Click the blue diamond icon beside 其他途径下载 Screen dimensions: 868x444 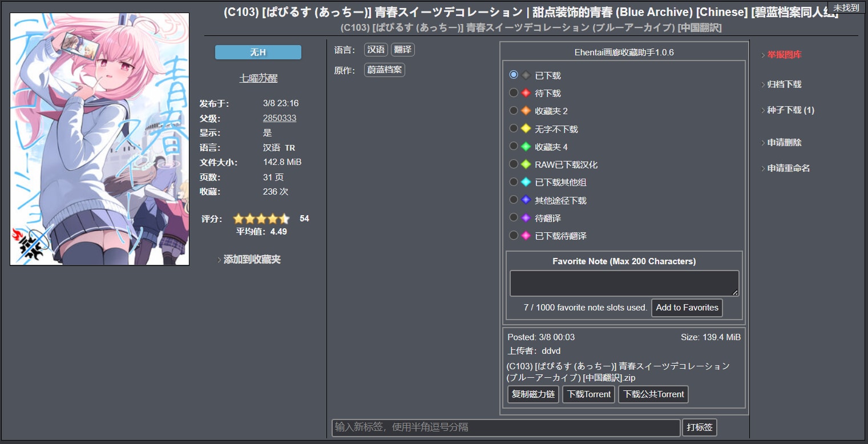[x=526, y=200]
